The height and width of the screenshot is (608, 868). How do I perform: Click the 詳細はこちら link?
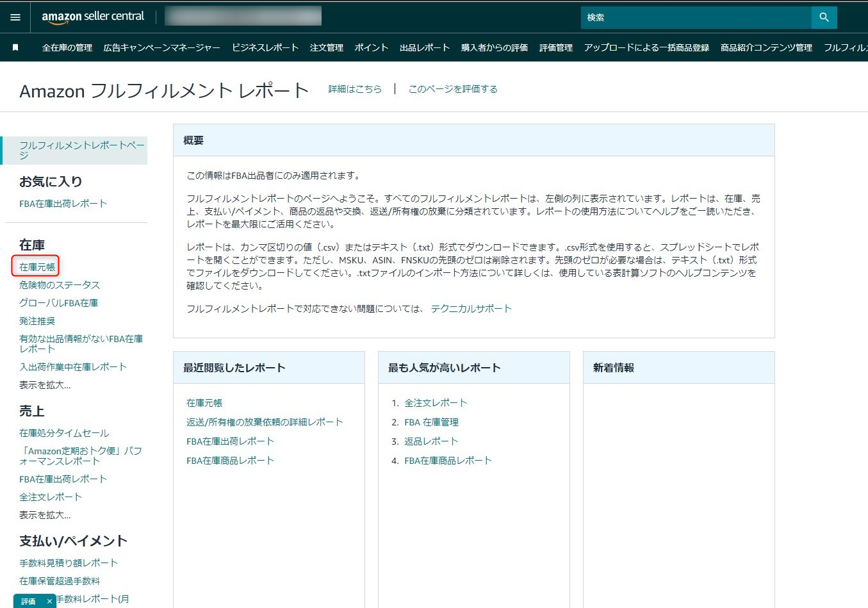[x=355, y=89]
